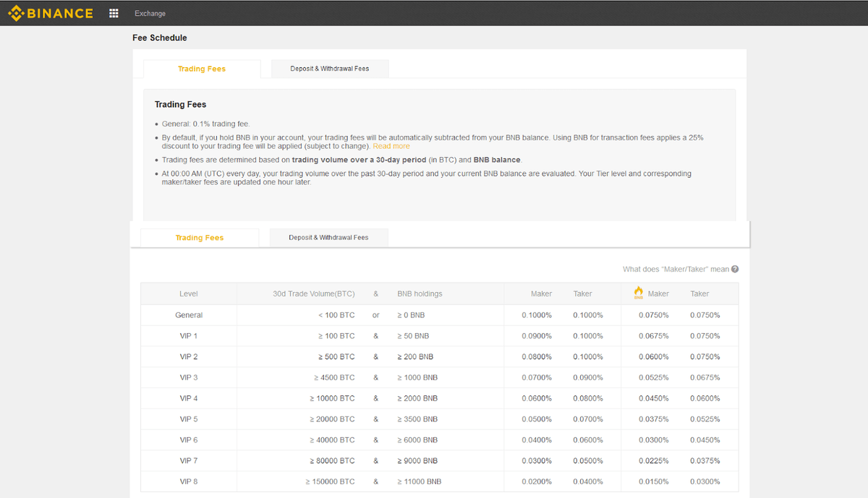Open lower Deposit & Withdrawal Fees tab
The image size is (868, 498).
click(328, 237)
